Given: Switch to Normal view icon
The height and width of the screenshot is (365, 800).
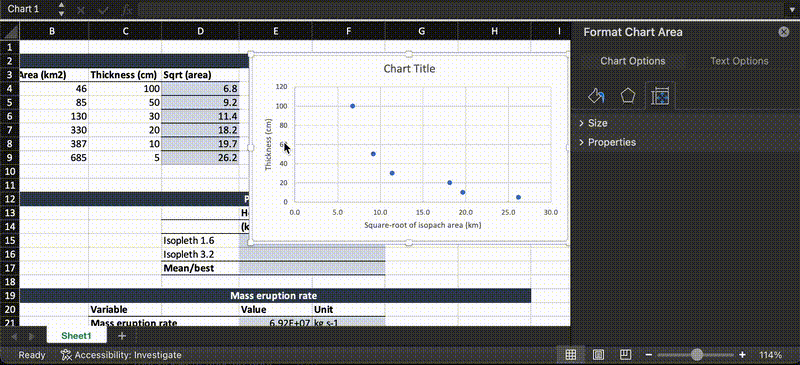Looking at the screenshot, I should tap(571, 354).
